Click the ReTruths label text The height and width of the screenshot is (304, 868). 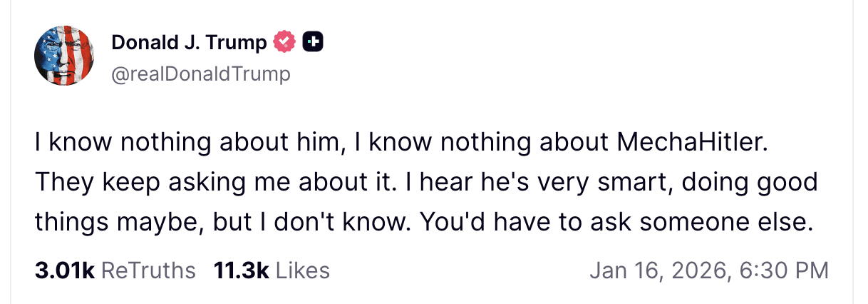click(148, 270)
